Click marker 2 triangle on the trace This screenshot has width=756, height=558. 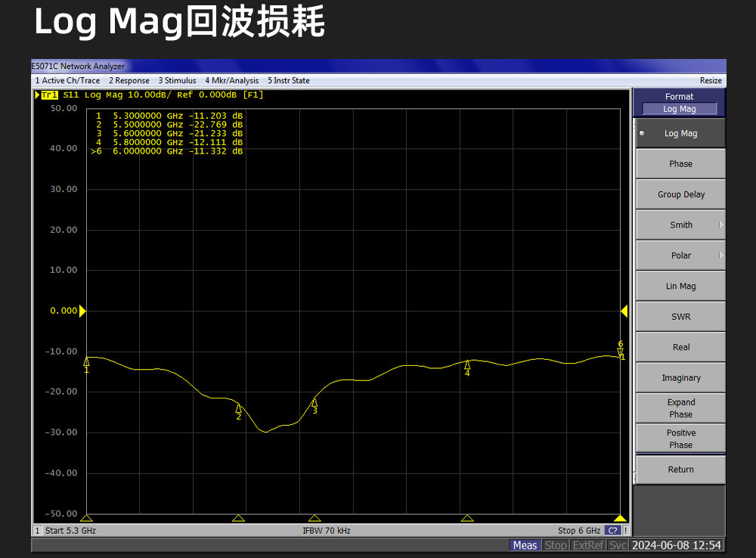click(239, 409)
